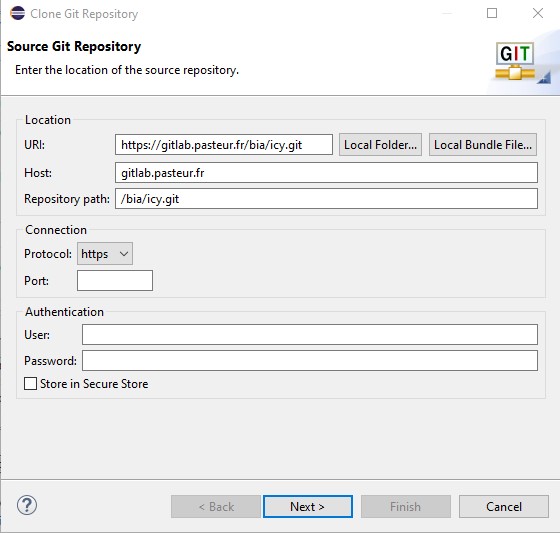Enable Store in Secure Store checkbox

pos(30,384)
